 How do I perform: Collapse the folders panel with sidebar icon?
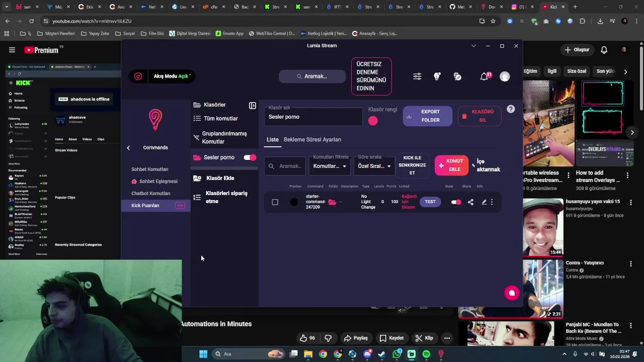tap(253, 106)
